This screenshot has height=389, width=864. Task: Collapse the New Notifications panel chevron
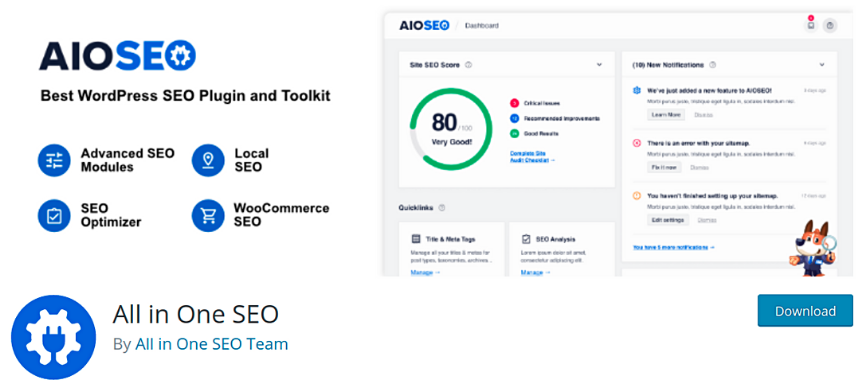[822, 65]
